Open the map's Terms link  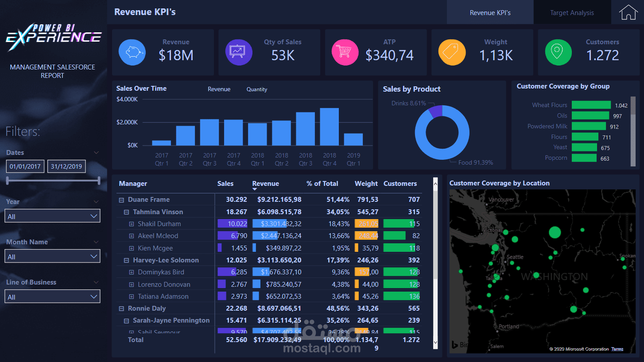click(x=617, y=349)
